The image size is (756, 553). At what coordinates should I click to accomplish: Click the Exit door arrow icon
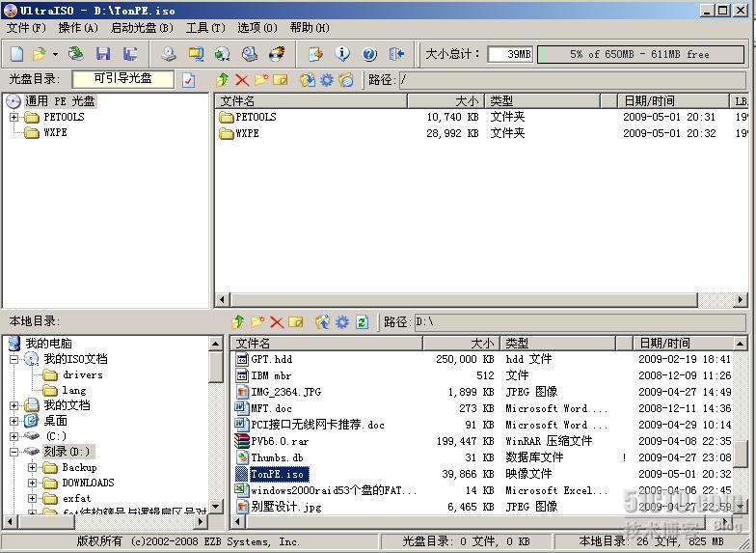[x=397, y=54]
